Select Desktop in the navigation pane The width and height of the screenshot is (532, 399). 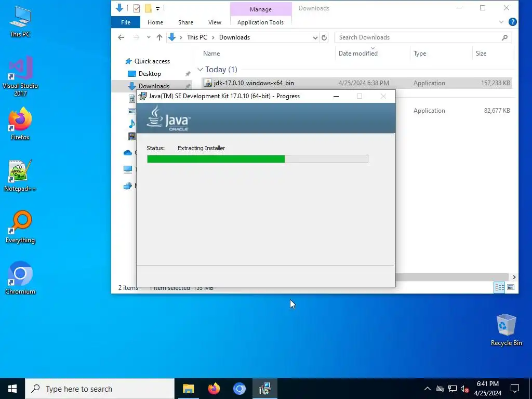pyautogui.click(x=150, y=74)
